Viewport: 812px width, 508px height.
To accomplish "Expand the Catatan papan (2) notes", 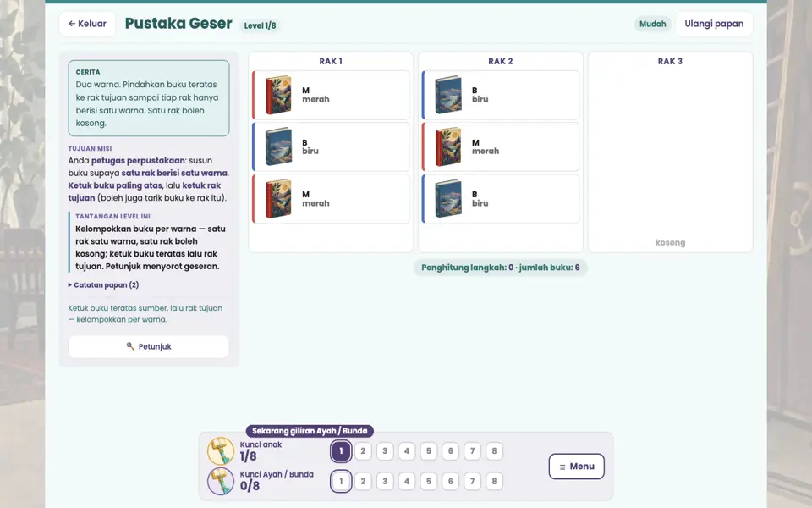I will point(103,285).
